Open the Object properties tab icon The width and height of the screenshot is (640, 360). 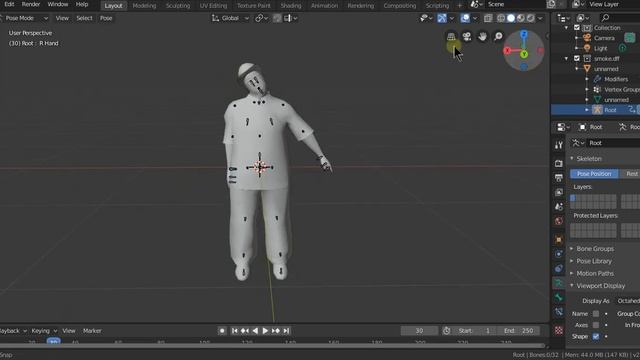coord(559,240)
